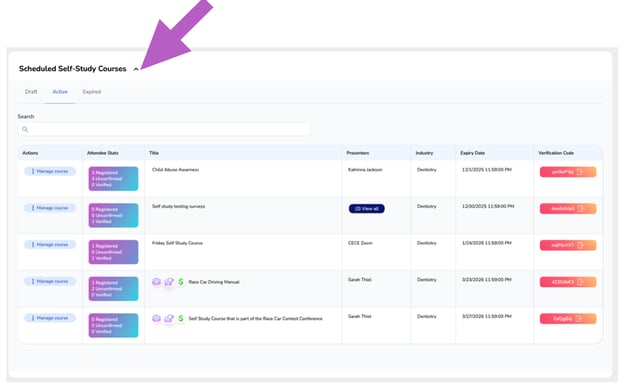This screenshot has width=628, height=391.
Task: Copy verification code for Race Car Driving Manual
Action: pos(568,282)
